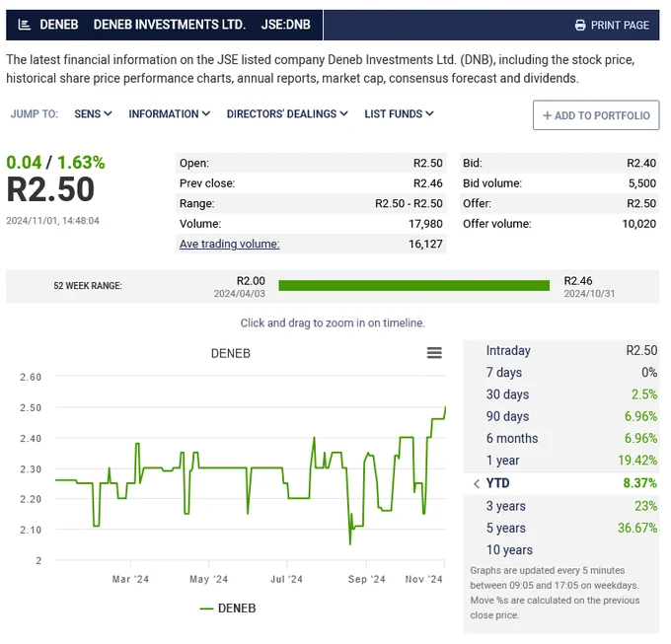This screenshot has height=644, width=671.
Task: Click the JUMP TO: label
Action: tap(35, 114)
